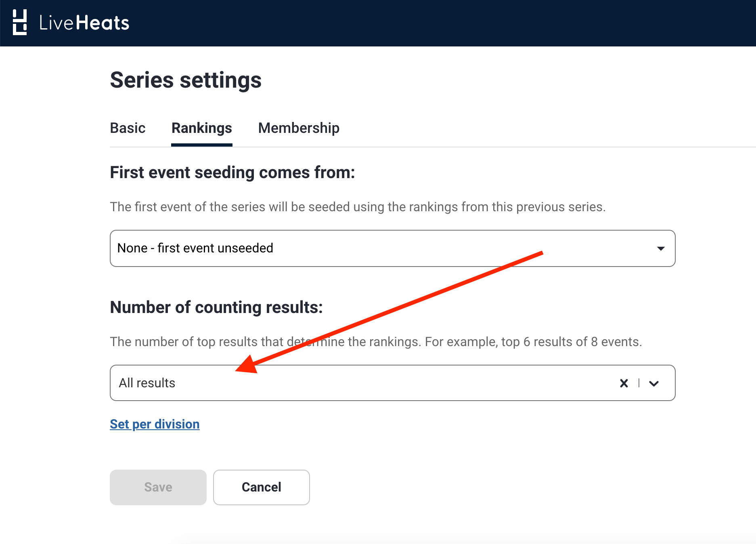This screenshot has width=756, height=544.
Task: Open the None - first event unseeded dropdown
Action: pos(392,248)
